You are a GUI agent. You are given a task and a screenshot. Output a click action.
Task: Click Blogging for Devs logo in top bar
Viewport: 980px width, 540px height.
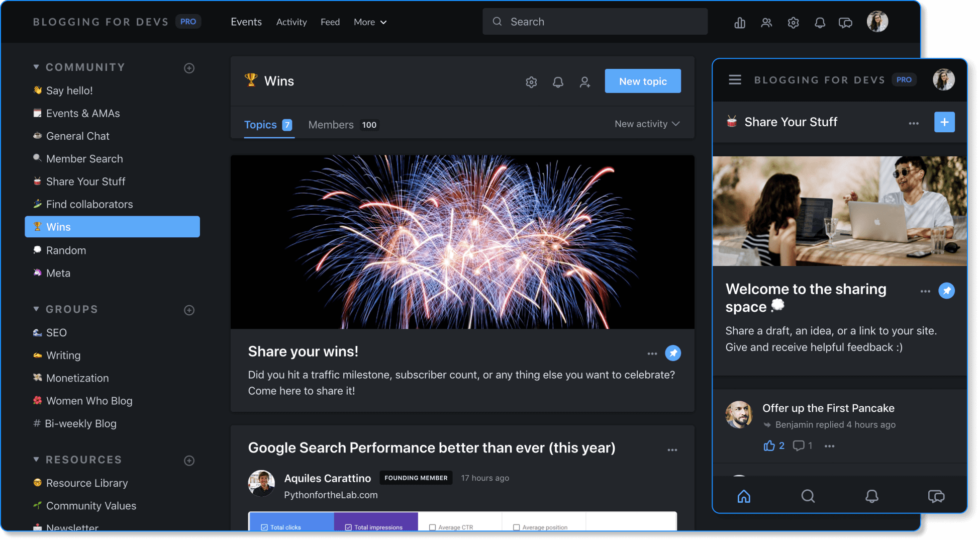point(101,22)
